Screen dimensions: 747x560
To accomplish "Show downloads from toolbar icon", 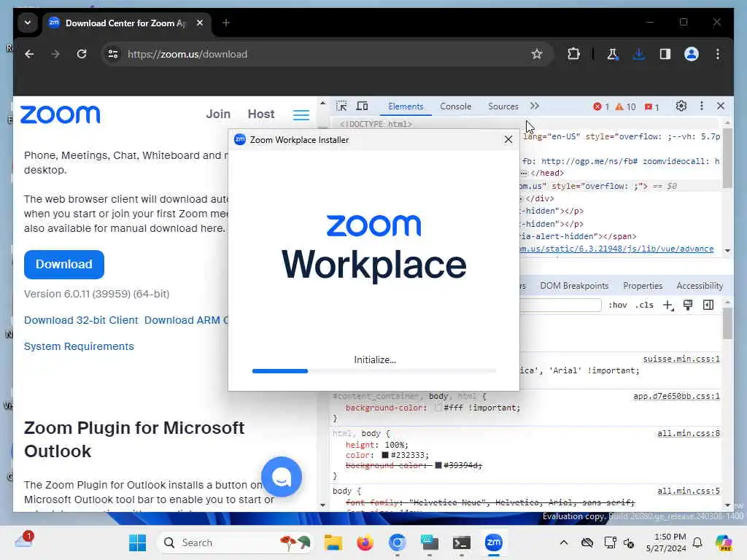I will [639, 54].
